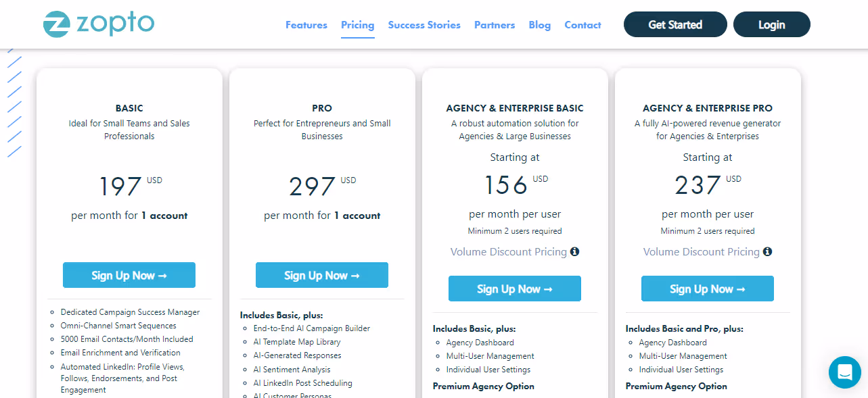
Task: Open the Blog section
Action: pos(539,24)
